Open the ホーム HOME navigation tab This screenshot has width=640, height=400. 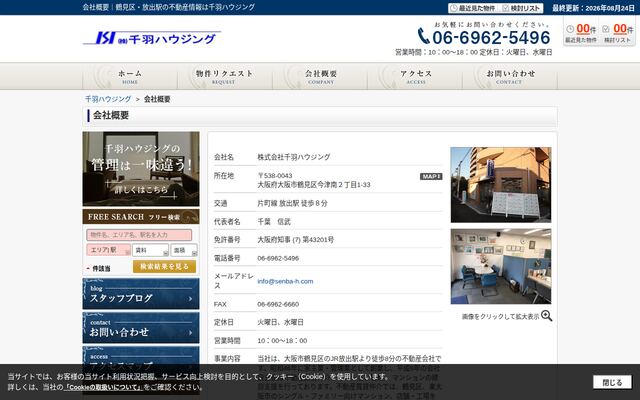click(x=130, y=76)
